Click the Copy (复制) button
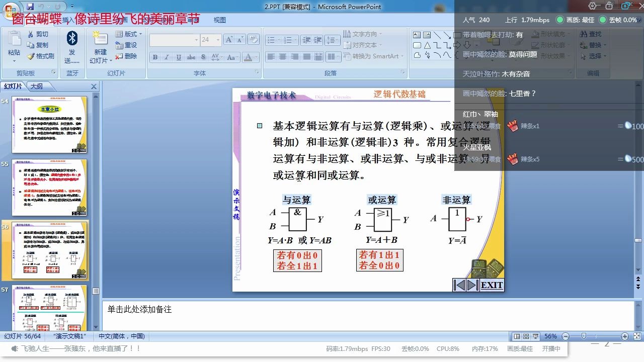 (x=38, y=45)
